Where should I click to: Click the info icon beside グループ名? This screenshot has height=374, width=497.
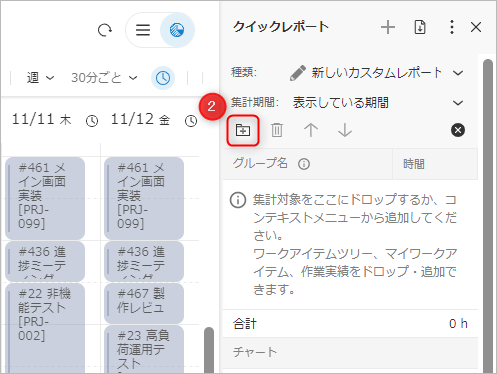pyautogui.click(x=304, y=164)
